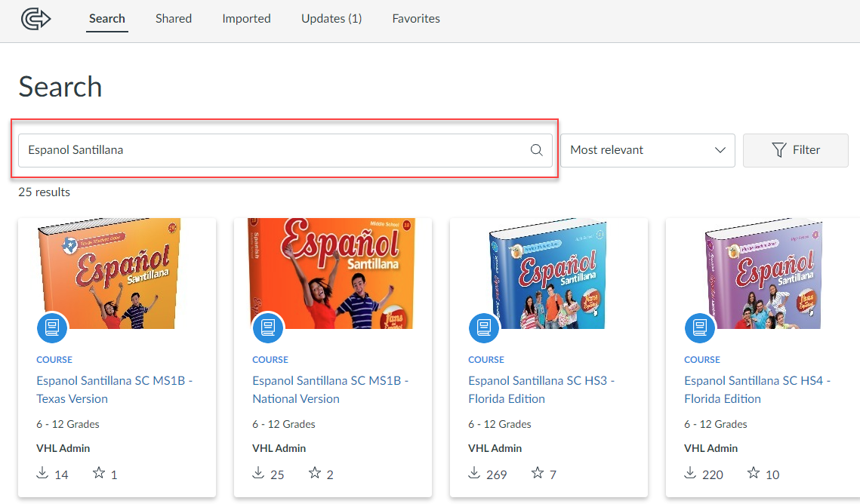Click inside the Espanol Santillana search field
Image resolution: width=860 pixels, height=504 pixels.
(272, 150)
